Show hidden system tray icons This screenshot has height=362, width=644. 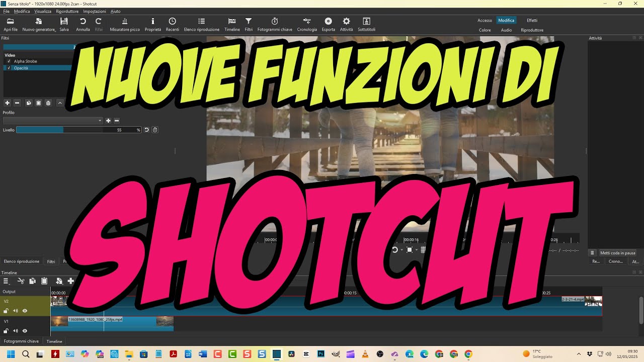[x=579, y=354]
